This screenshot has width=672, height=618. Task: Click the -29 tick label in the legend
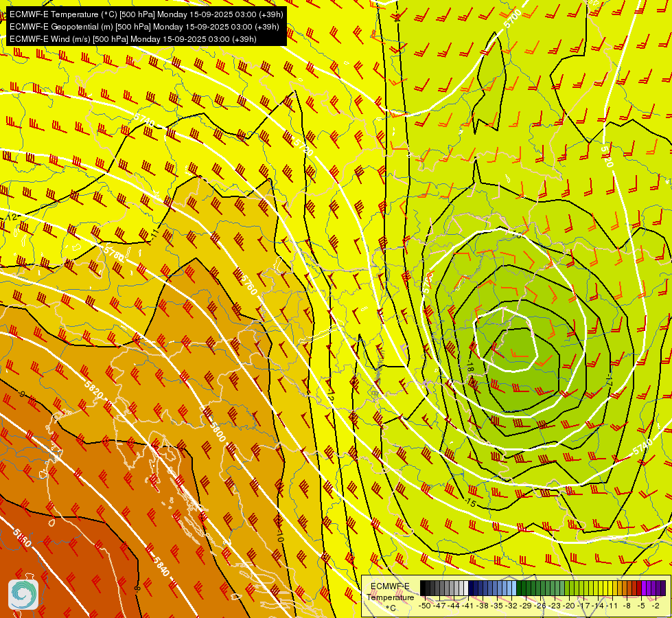point(525,606)
